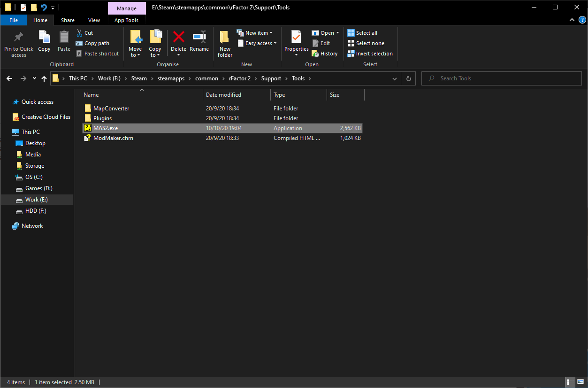Open address bar previous locations dropdown

(x=394, y=78)
